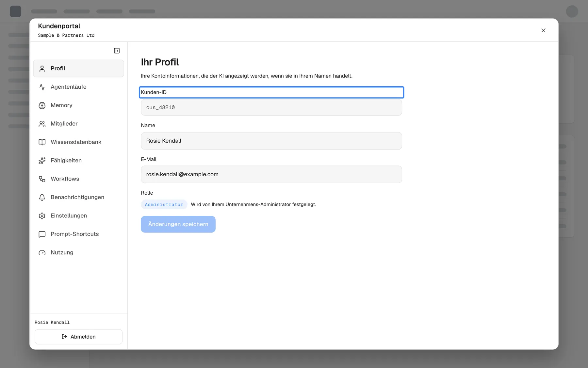The width and height of the screenshot is (588, 368).
Task: Click the Agentenläufe activity icon
Action: pos(42,87)
